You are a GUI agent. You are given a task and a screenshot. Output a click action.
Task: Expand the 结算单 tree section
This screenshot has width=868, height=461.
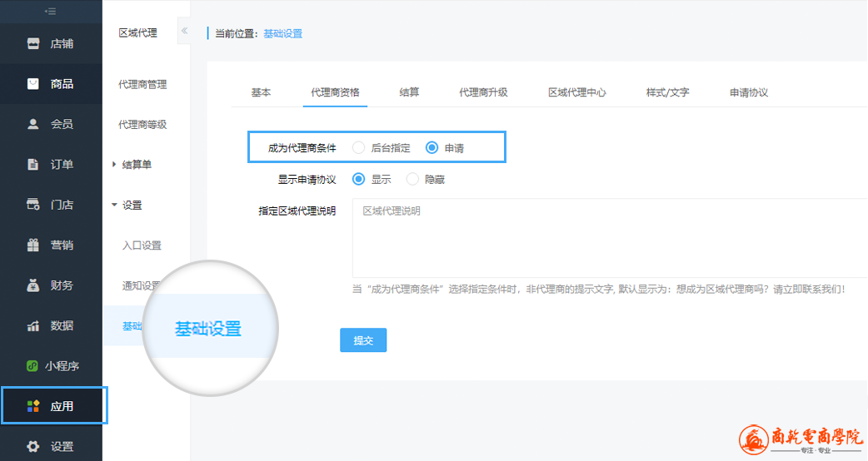114,165
